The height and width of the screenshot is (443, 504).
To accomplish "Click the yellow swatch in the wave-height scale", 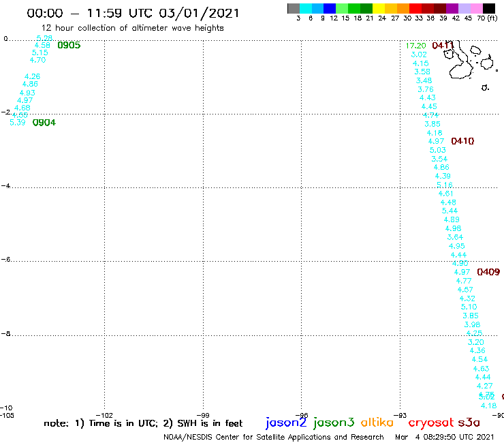I will click(379, 8).
